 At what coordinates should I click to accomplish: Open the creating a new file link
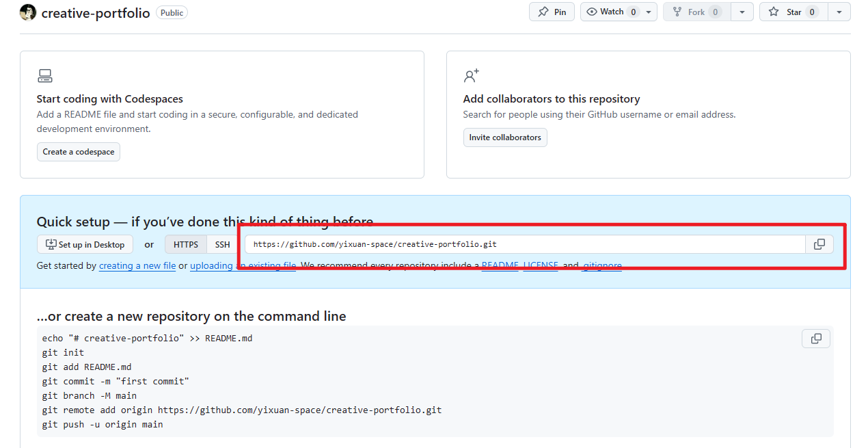(x=137, y=265)
